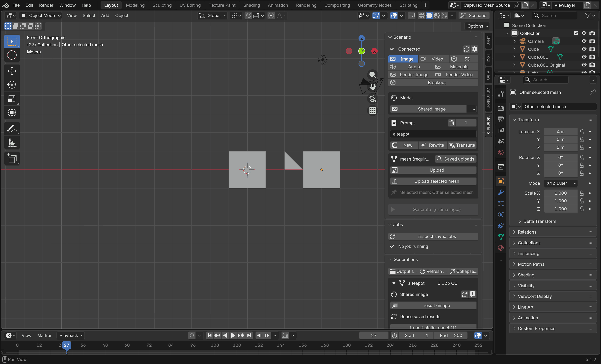
Task: Click info icon beside Shared image
Action: [472, 294]
